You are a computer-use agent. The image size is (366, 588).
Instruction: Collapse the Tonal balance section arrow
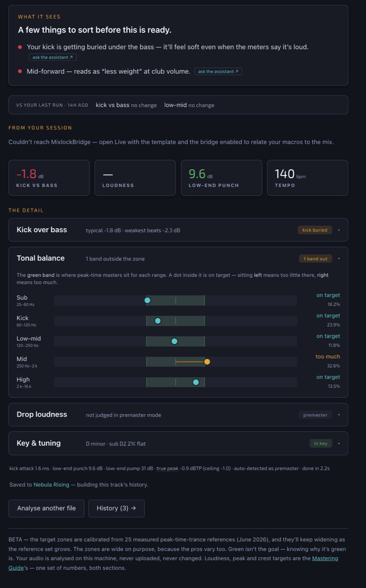pyautogui.click(x=339, y=259)
